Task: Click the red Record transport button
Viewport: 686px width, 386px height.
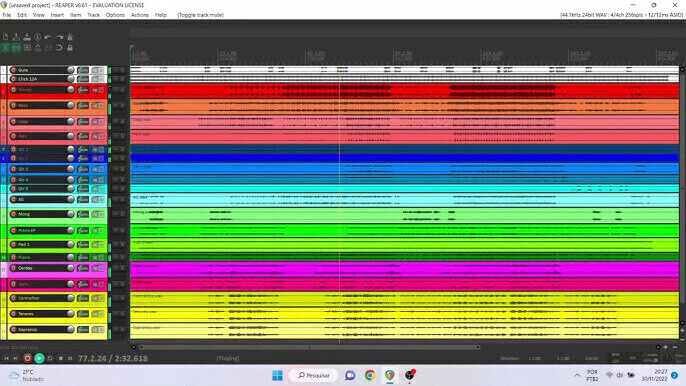Action: tap(27, 358)
